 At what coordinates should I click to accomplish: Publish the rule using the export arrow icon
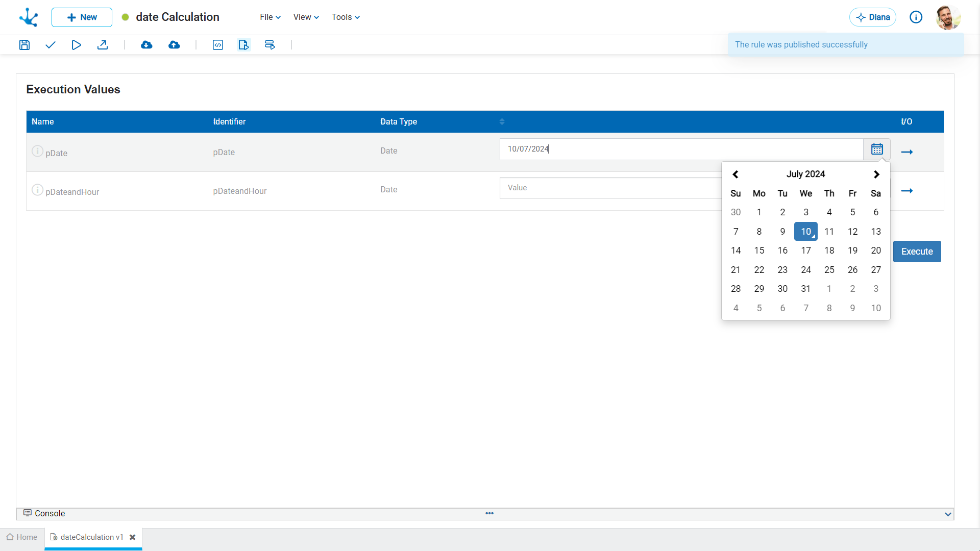point(103,45)
